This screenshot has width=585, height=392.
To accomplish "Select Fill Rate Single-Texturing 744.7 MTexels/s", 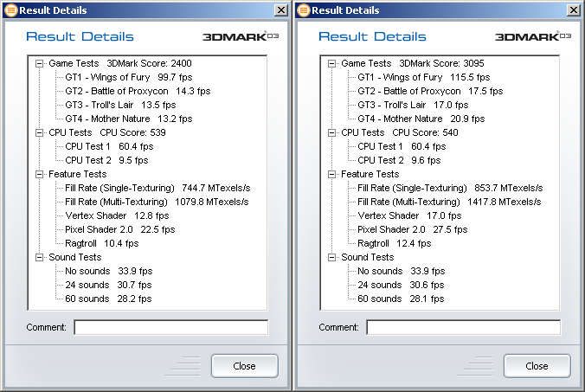I will pos(157,188).
